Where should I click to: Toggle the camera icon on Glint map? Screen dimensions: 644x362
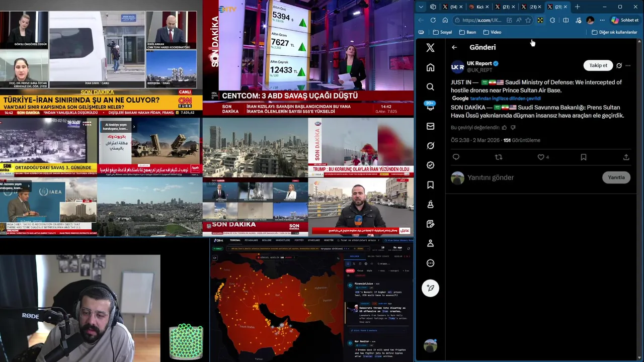tap(215, 257)
